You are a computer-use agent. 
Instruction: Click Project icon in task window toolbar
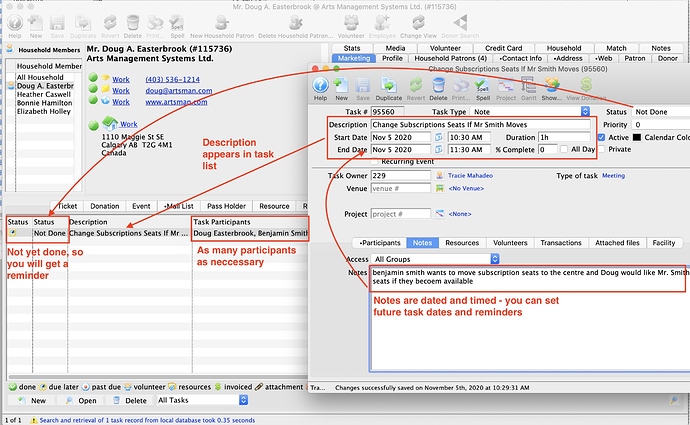[506, 85]
